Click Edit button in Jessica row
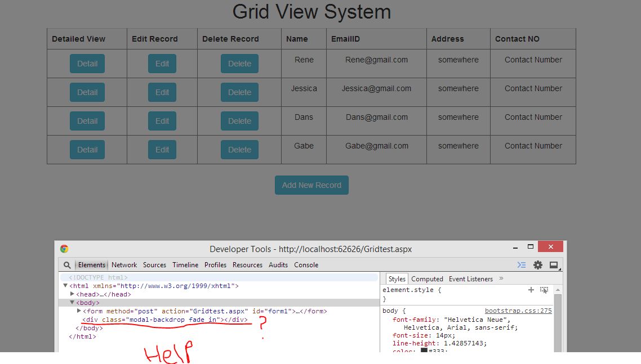Image resolution: width=641 pixels, height=364 pixels. pyautogui.click(x=162, y=92)
